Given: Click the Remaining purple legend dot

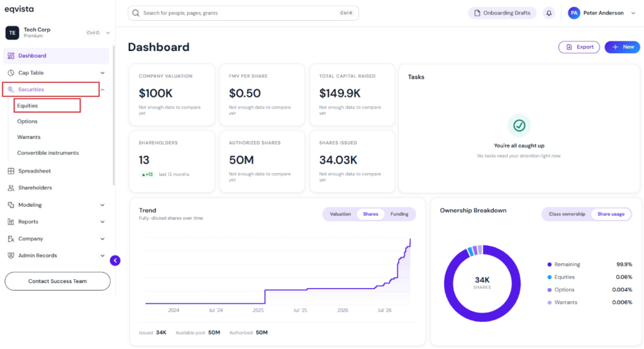Looking at the screenshot, I should coord(550,264).
